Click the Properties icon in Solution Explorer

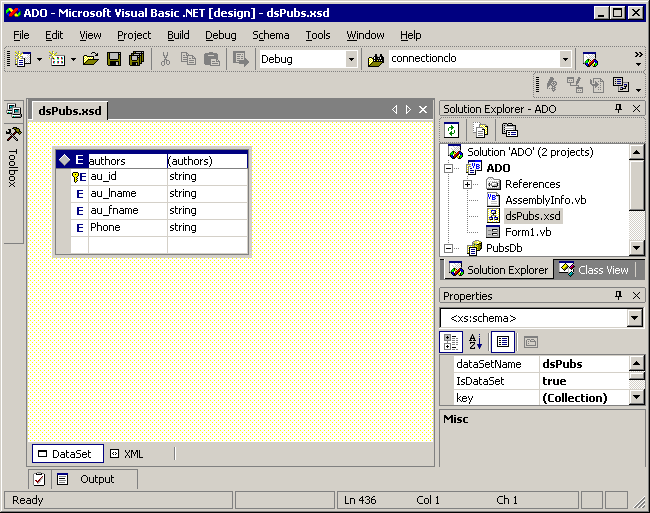pos(509,130)
